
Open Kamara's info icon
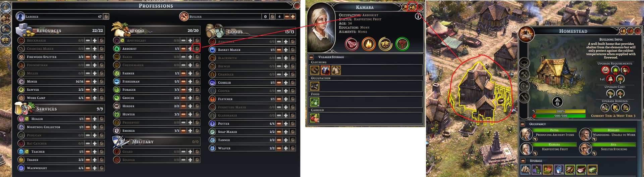point(418,16)
